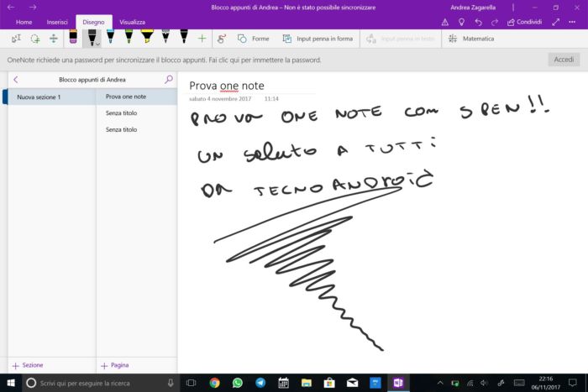Screen dimensions: 588x392
Task: Open Google Chrome from taskbar
Action: [x=214, y=383]
